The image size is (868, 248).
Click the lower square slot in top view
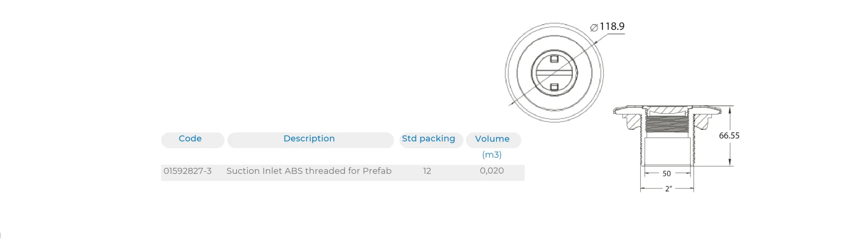[554, 87]
